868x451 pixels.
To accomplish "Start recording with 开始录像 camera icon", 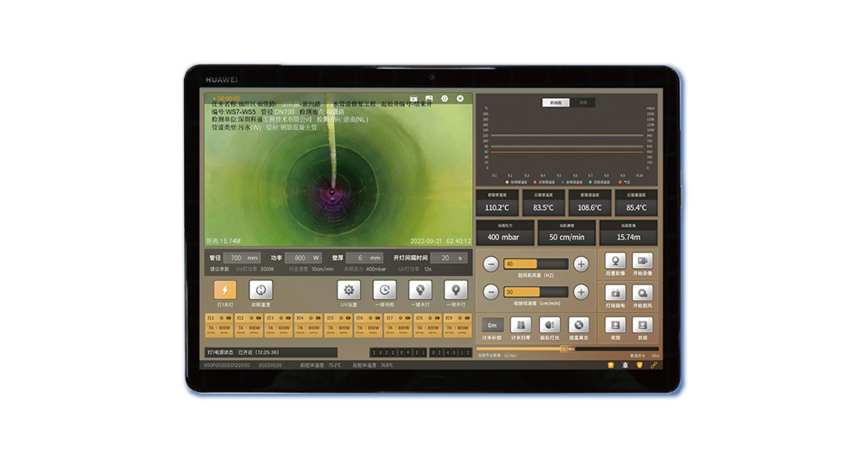I will click(x=642, y=261).
